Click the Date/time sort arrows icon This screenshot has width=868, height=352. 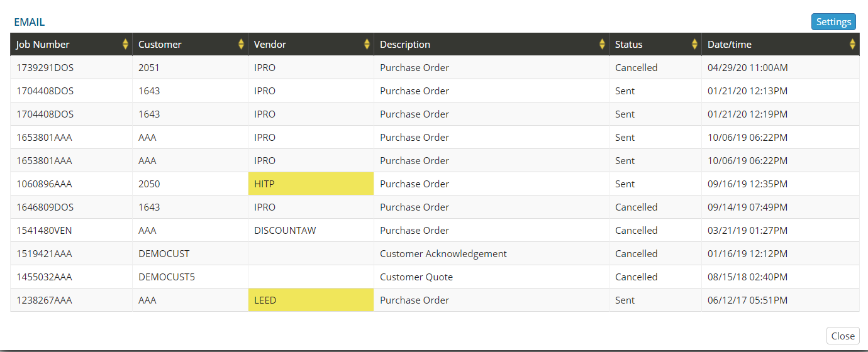pyautogui.click(x=852, y=44)
